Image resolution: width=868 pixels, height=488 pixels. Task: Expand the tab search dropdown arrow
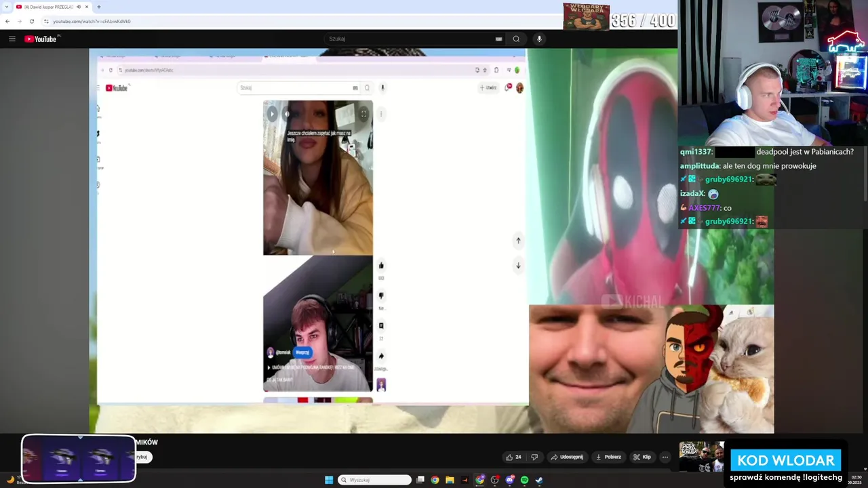(6, 7)
